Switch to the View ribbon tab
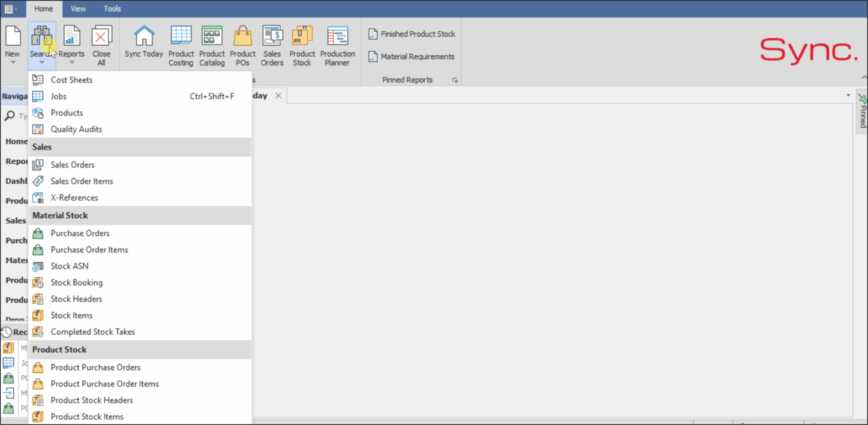The width and height of the screenshot is (868, 425). tap(78, 9)
